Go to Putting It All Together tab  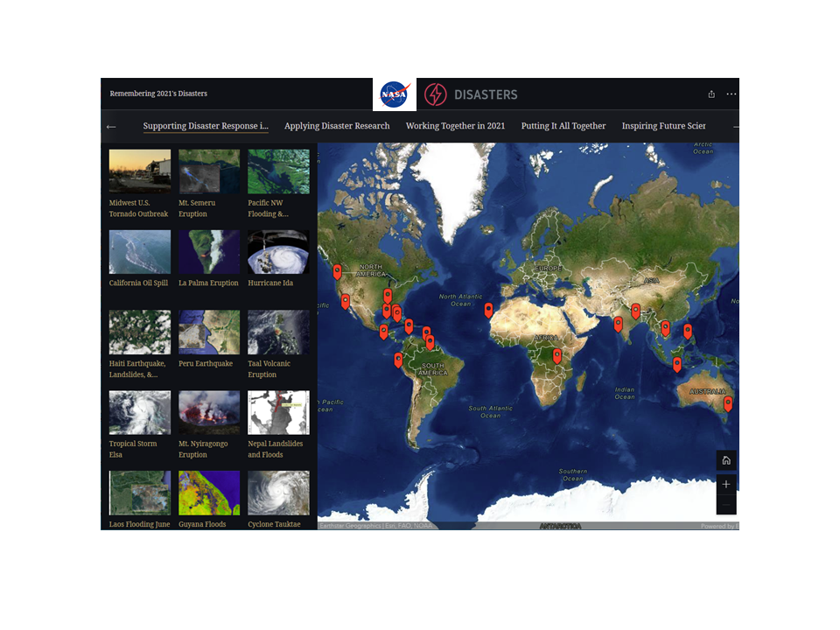[563, 126]
